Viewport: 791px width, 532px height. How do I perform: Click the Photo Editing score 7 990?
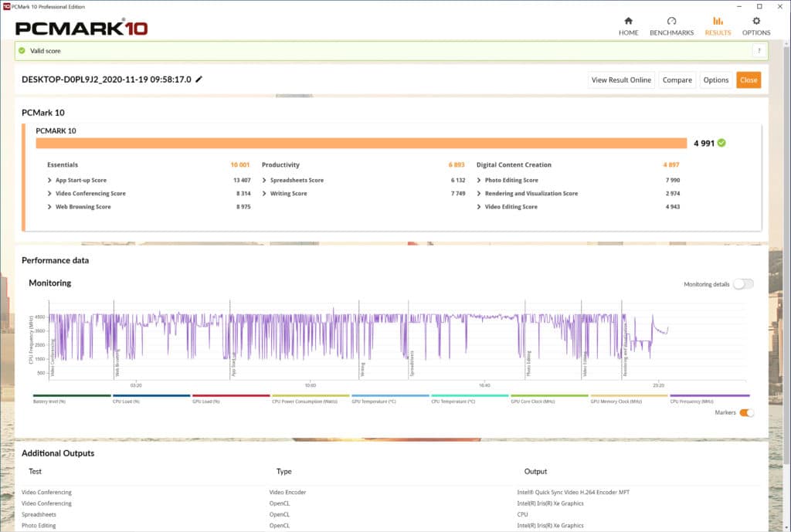[x=673, y=180]
